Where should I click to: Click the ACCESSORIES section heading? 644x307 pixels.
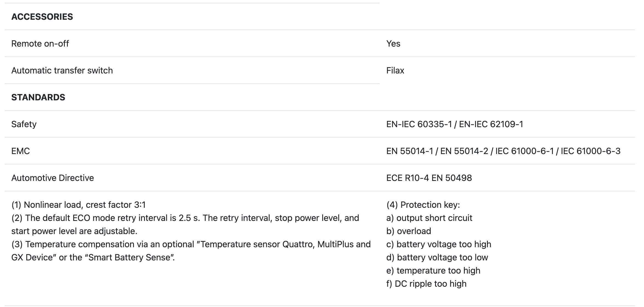42,17
